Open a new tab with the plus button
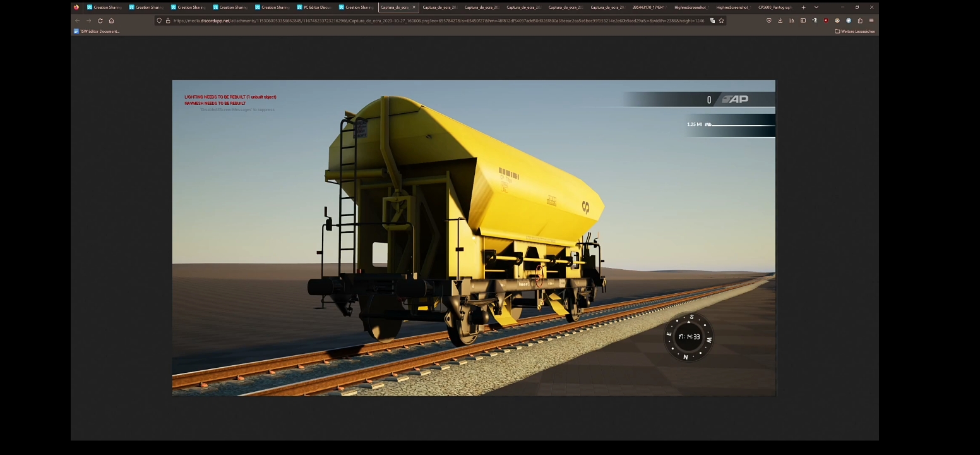The width and height of the screenshot is (980, 455). pyautogui.click(x=803, y=8)
